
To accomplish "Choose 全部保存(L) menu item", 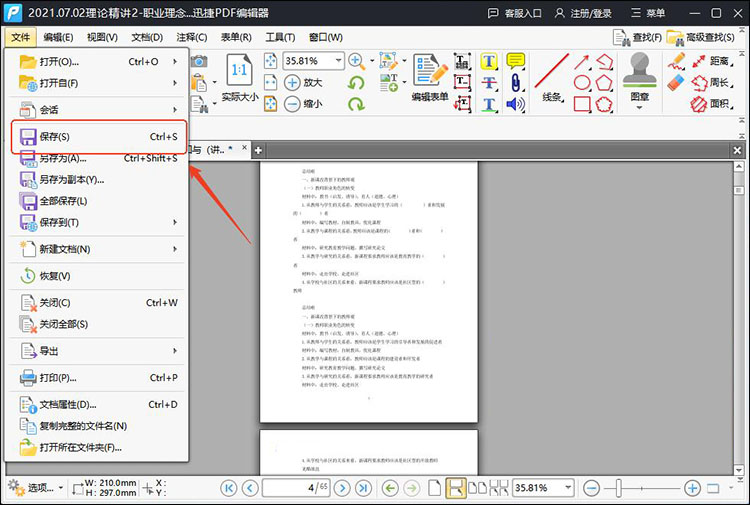I will pos(97,201).
